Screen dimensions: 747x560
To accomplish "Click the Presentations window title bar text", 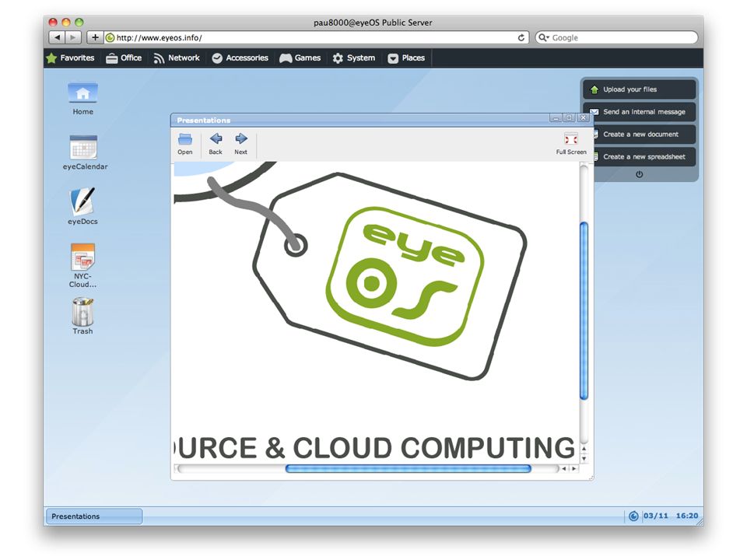I will click(x=203, y=121).
